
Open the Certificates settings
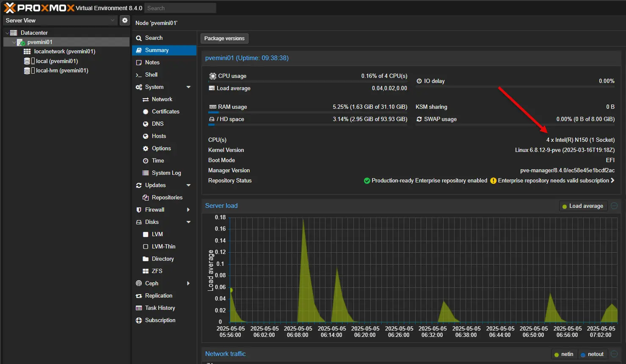(165, 111)
